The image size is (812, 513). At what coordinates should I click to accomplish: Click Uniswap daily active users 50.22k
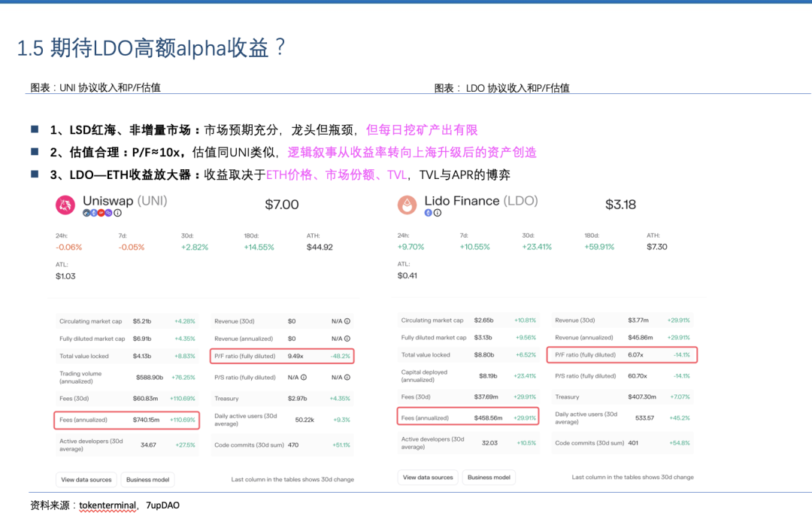pyautogui.click(x=304, y=420)
